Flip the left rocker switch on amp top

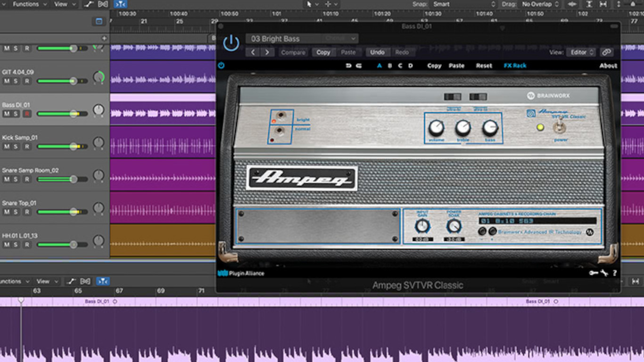453,97
